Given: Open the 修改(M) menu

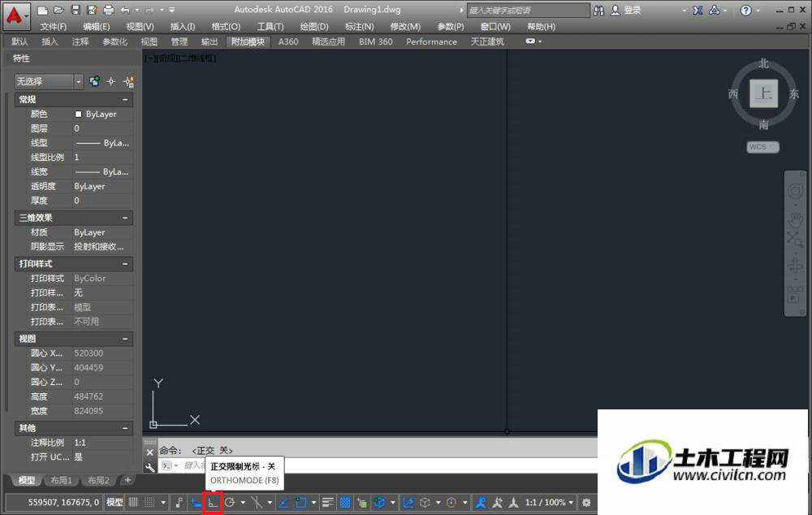Looking at the screenshot, I should 405,27.
